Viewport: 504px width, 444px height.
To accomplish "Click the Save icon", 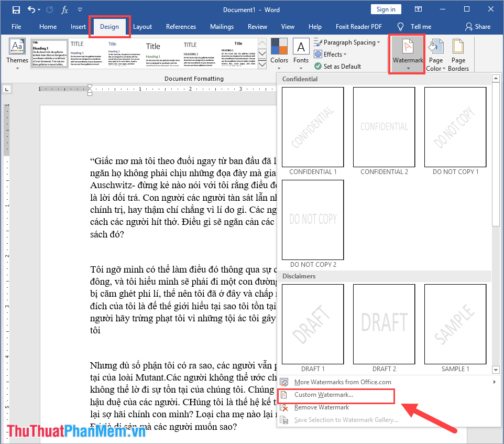I will pos(16,9).
